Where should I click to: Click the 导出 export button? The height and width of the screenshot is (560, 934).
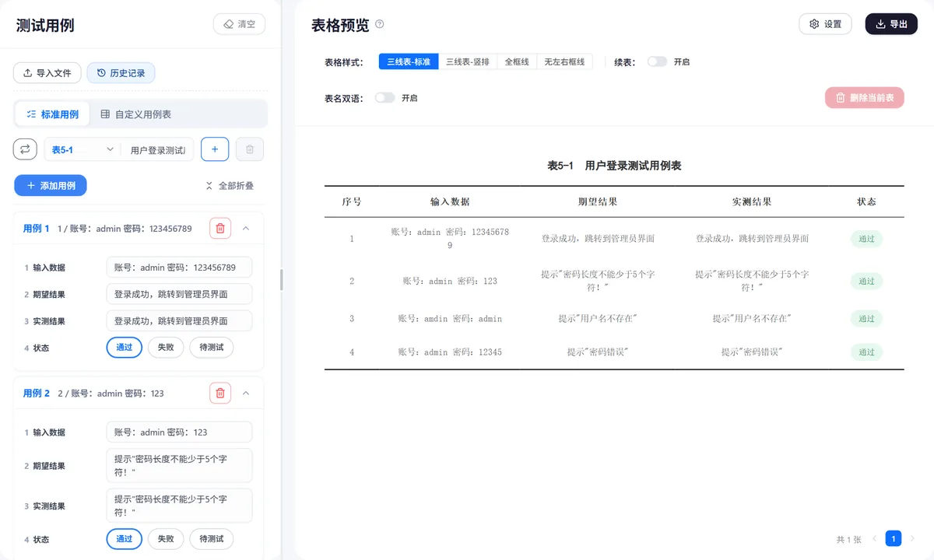[891, 24]
